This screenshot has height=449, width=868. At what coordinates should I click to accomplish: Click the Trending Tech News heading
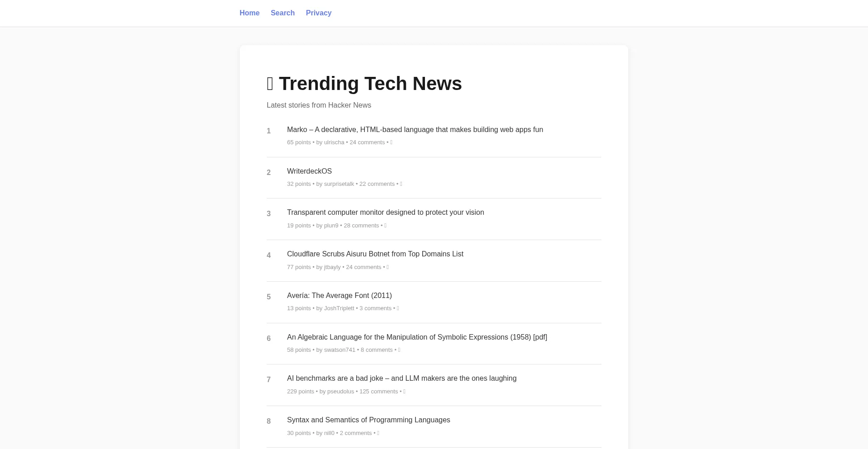(x=370, y=84)
